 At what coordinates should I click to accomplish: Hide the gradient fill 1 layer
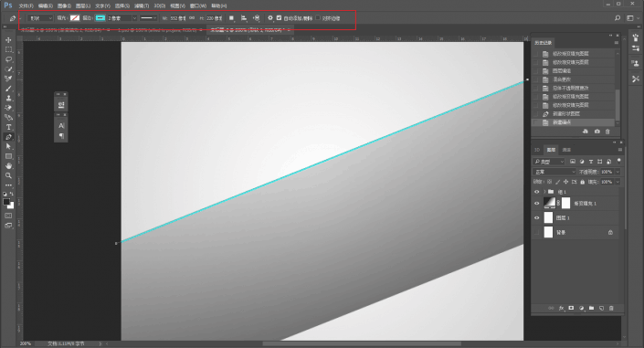[x=536, y=204]
